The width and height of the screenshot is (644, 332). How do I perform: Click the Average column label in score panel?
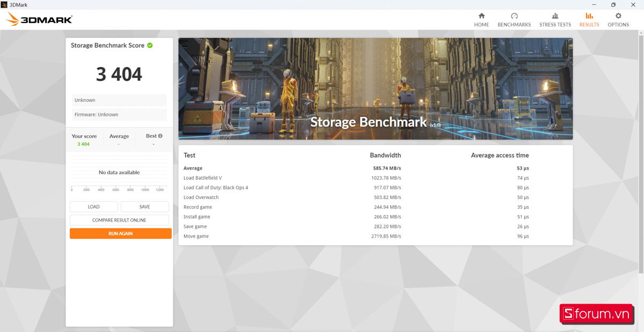click(x=119, y=136)
